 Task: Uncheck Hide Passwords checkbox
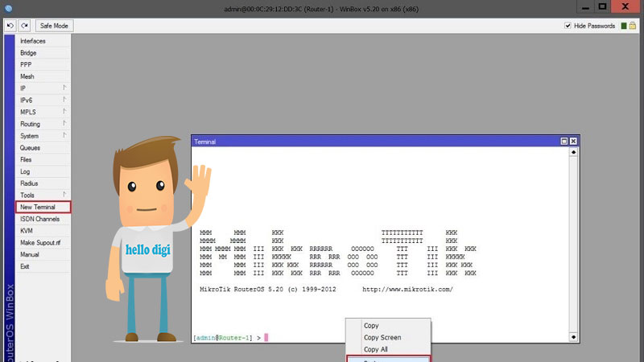pos(568,26)
